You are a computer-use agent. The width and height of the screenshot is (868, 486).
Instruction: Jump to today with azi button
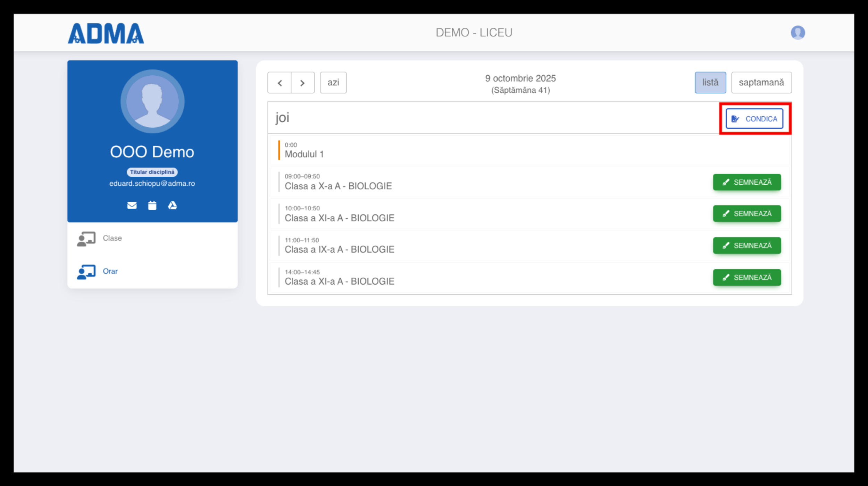tap(333, 83)
